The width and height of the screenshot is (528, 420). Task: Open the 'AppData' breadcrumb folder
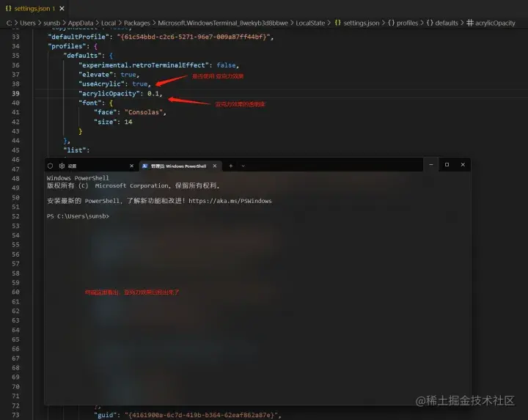[81, 23]
